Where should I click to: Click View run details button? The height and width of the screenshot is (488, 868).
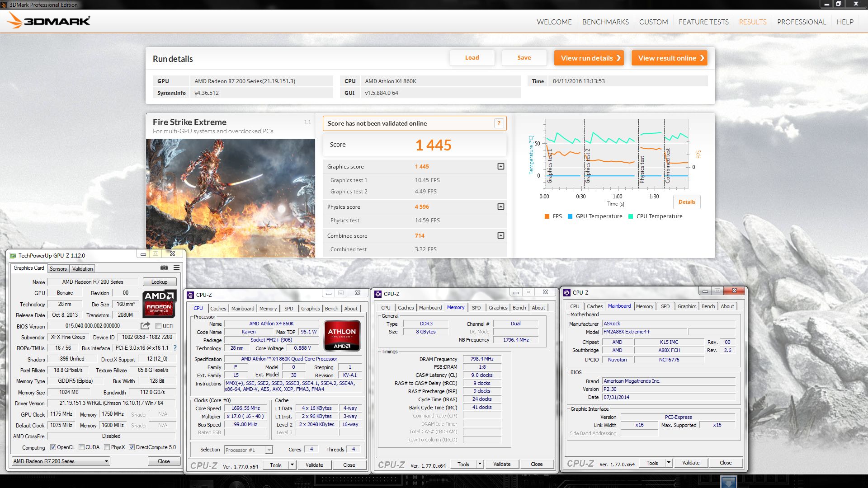pyautogui.click(x=589, y=58)
